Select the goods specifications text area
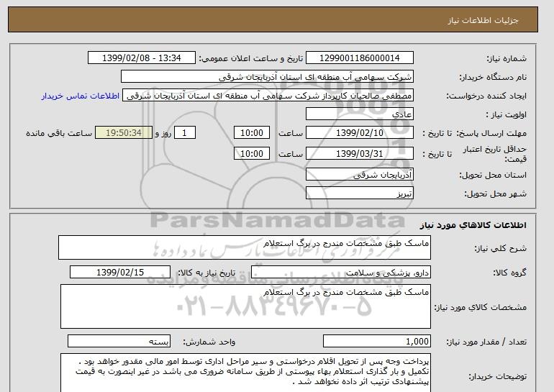This screenshot has width=554, height=392. (x=245, y=306)
